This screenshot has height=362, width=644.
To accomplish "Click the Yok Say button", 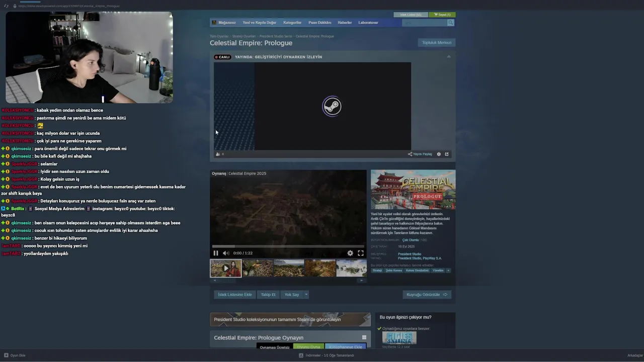I will [292, 295].
